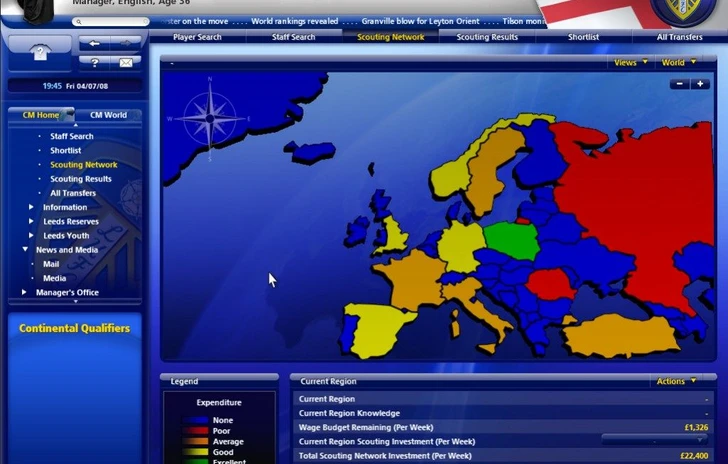Click the forward arrow navigation button
Viewport: 728px width, 464px height.
point(125,44)
